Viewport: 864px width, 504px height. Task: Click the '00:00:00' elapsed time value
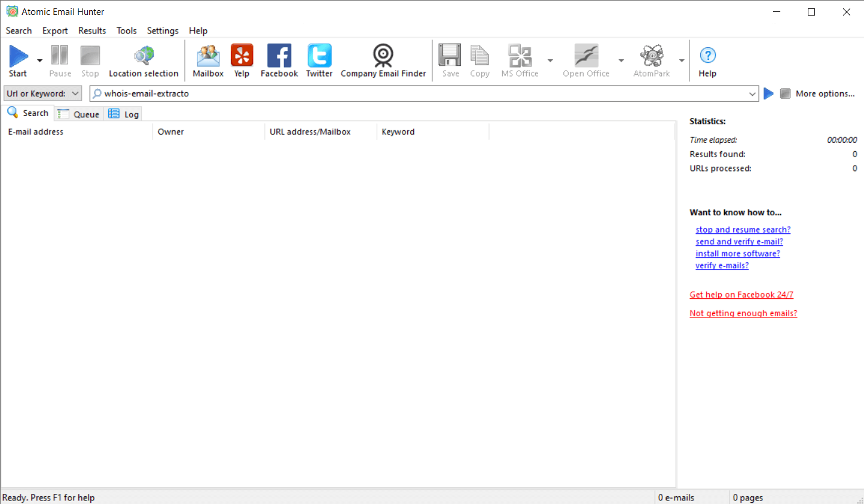tap(842, 140)
